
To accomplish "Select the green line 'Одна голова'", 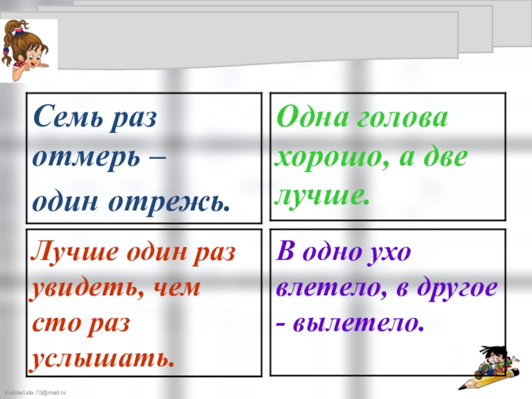I will pos(362,117).
